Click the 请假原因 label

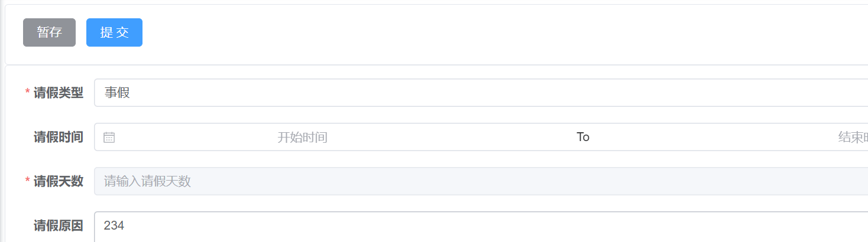pyautogui.click(x=58, y=225)
